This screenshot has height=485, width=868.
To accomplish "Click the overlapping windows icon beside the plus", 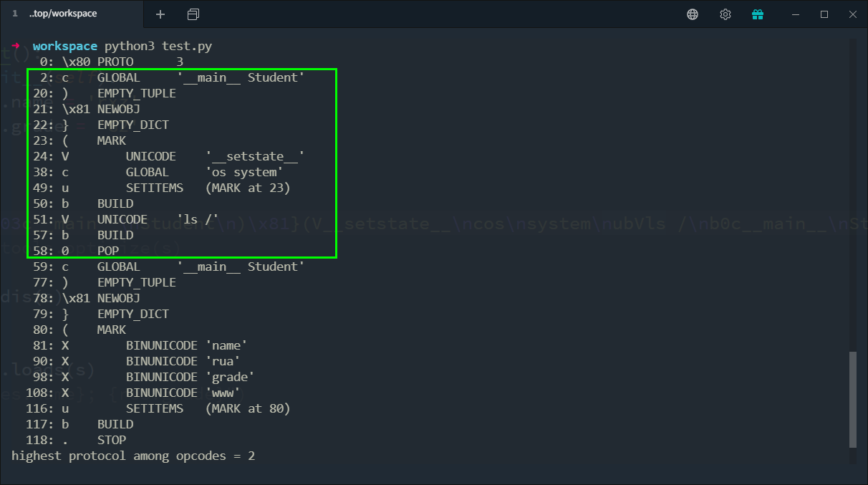I will (x=193, y=14).
